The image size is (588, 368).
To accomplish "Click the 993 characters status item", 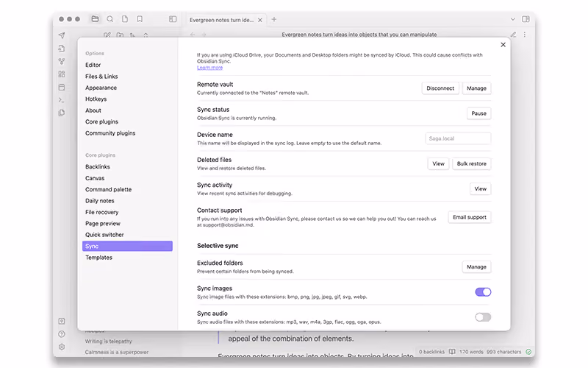I will pyautogui.click(x=503, y=352).
